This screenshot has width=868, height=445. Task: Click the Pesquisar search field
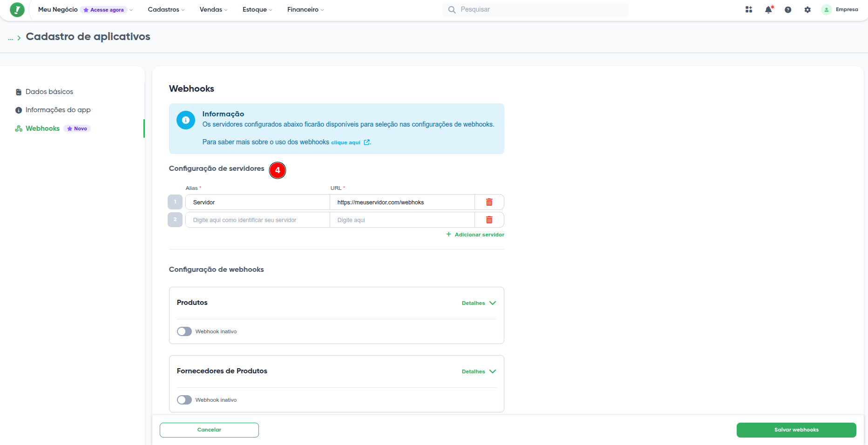[536, 10]
